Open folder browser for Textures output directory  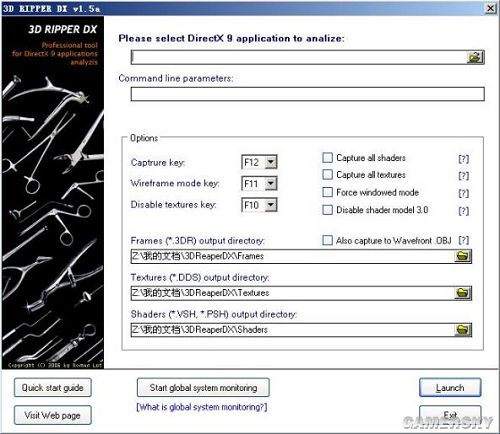pos(463,293)
